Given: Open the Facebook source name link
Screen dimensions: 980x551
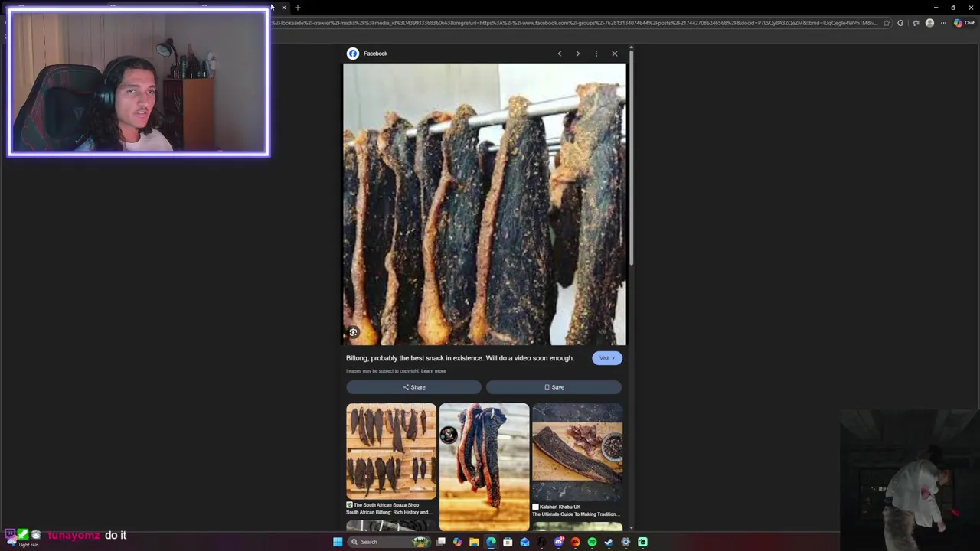Looking at the screenshot, I should tap(375, 54).
